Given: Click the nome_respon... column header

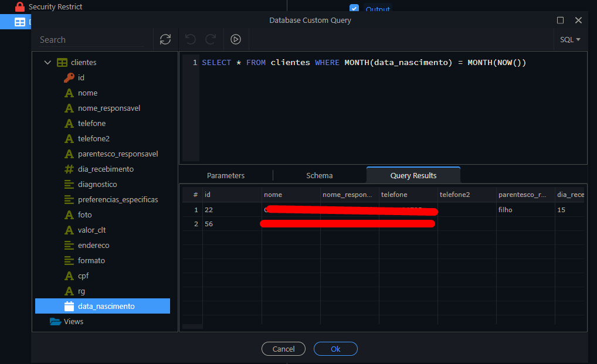Looking at the screenshot, I should (x=350, y=195).
